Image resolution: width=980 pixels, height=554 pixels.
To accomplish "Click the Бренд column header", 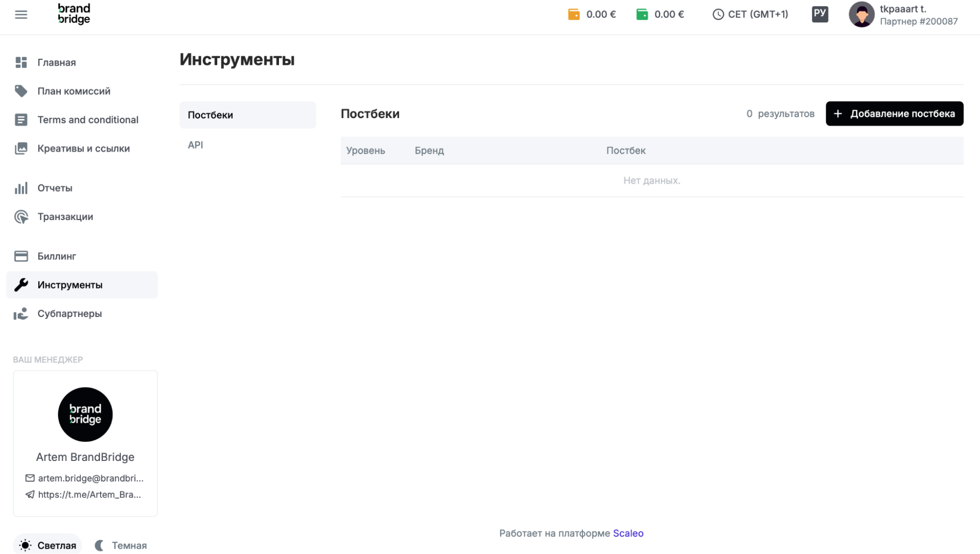I will click(429, 150).
